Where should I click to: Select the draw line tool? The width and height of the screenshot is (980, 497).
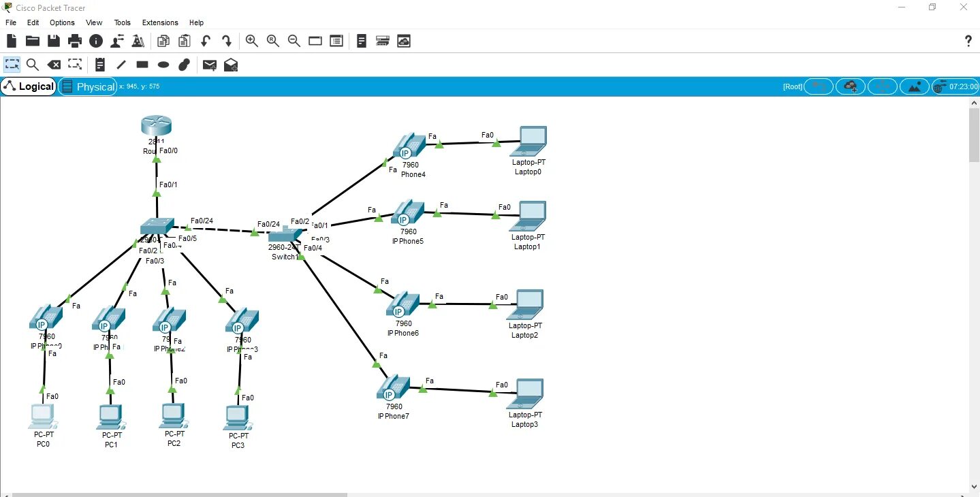121,65
